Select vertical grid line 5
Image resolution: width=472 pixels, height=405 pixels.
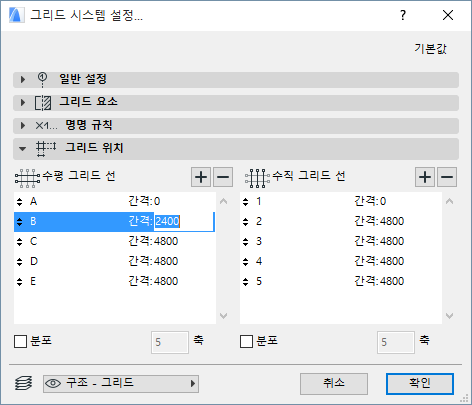click(341, 282)
